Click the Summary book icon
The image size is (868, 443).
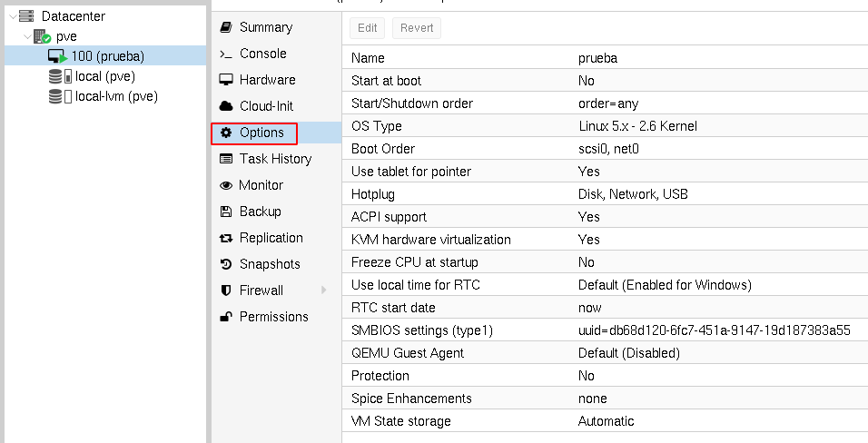click(226, 27)
